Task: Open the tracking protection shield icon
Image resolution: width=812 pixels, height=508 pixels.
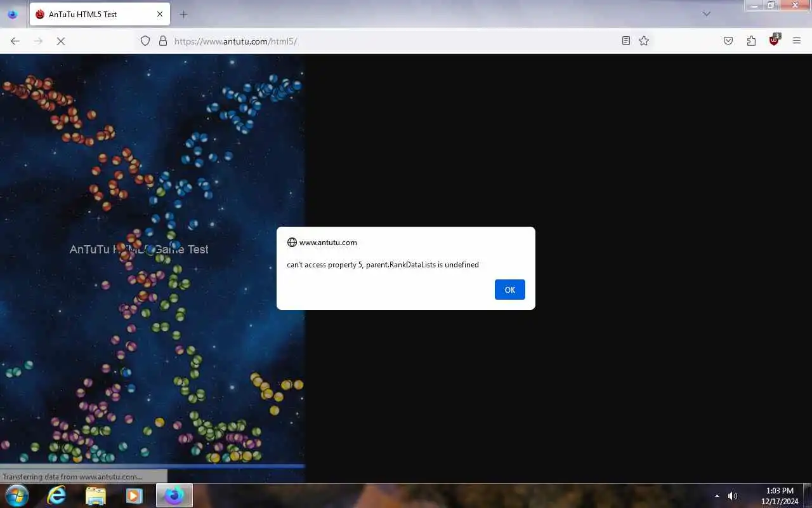Action: point(145,41)
